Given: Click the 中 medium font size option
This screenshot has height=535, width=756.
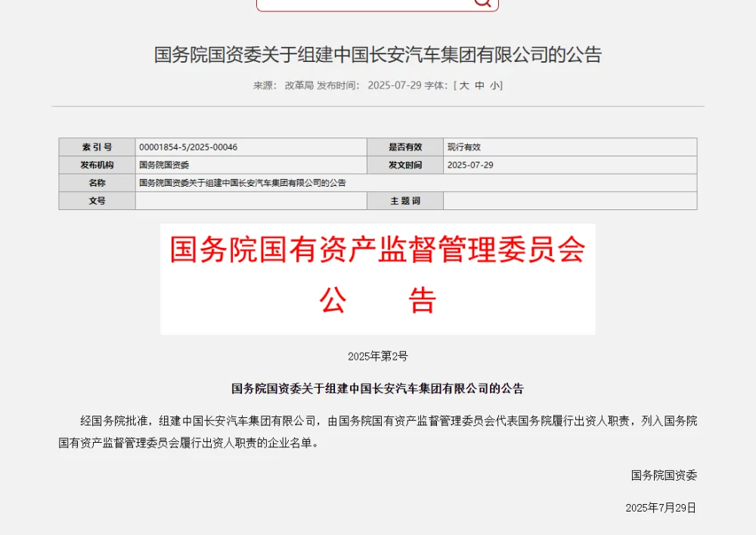Looking at the screenshot, I should 480,85.
